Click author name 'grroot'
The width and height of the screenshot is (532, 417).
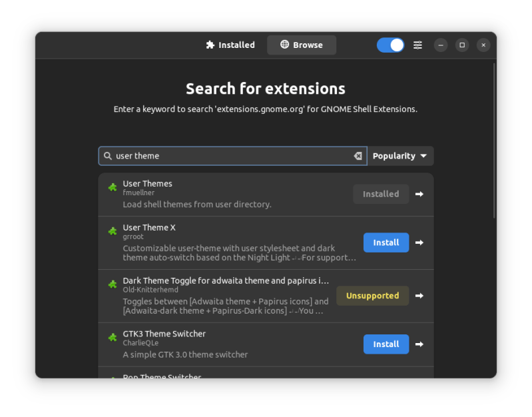(x=133, y=236)
